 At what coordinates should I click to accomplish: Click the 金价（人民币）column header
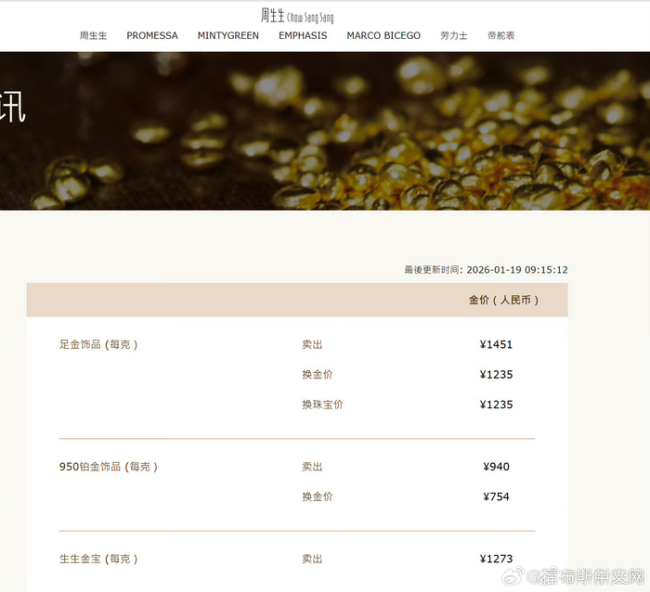pyautogui.click(x=503, y=300)
